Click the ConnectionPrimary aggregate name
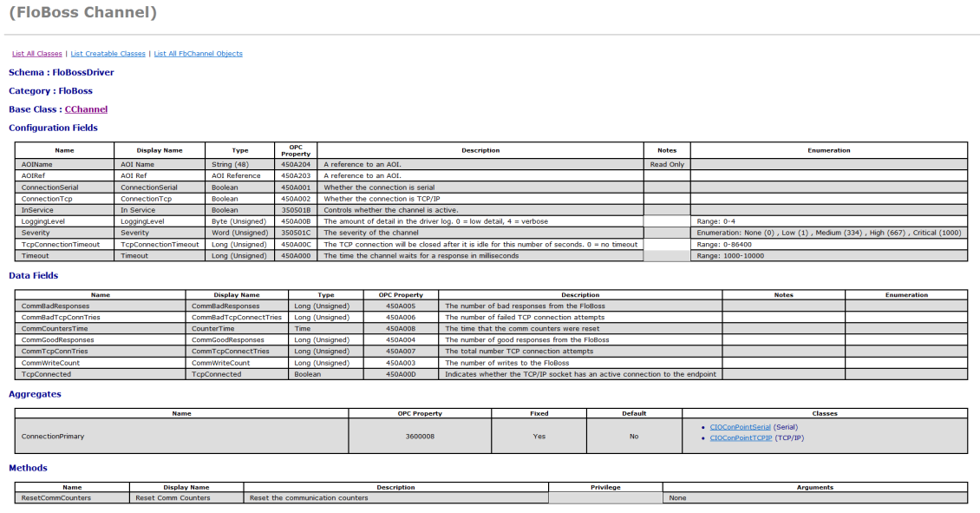Screen dimensions: 980x513 click(x=182, y=436)
